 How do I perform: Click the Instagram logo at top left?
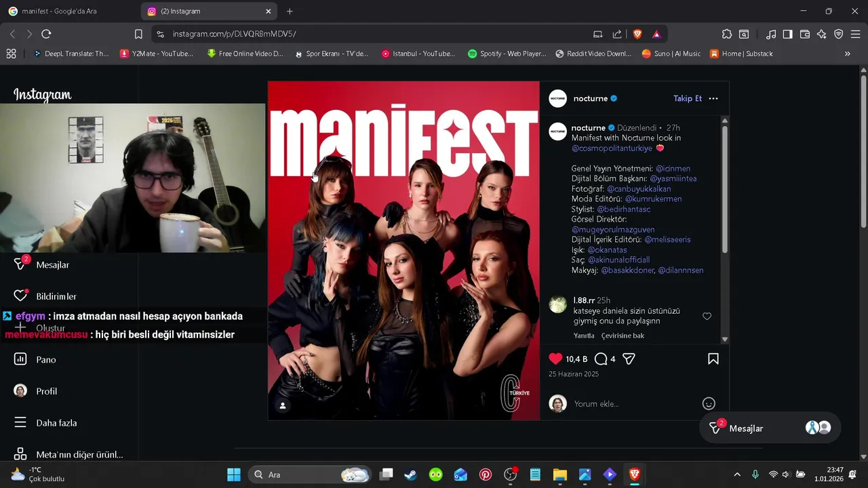point(42,95)
